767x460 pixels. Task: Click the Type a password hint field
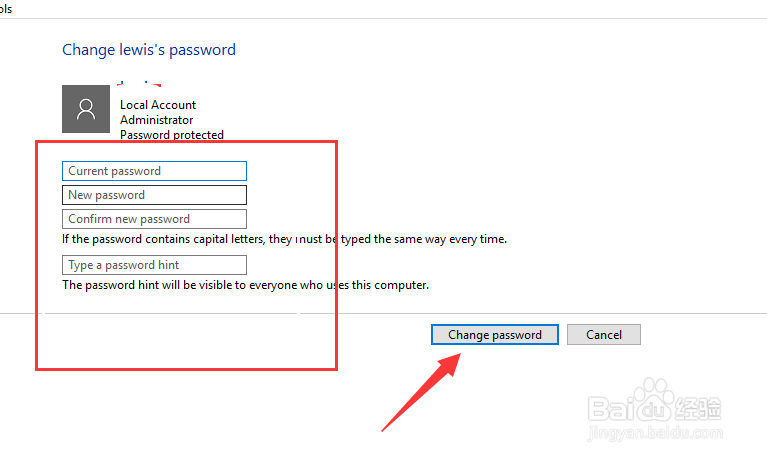[154, 265]
